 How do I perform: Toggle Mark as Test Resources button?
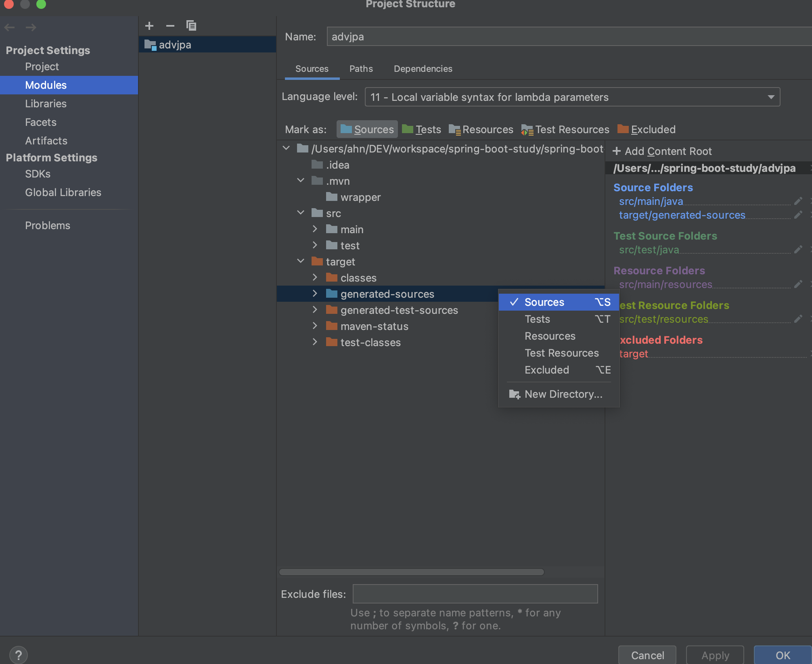coord(565,129)
